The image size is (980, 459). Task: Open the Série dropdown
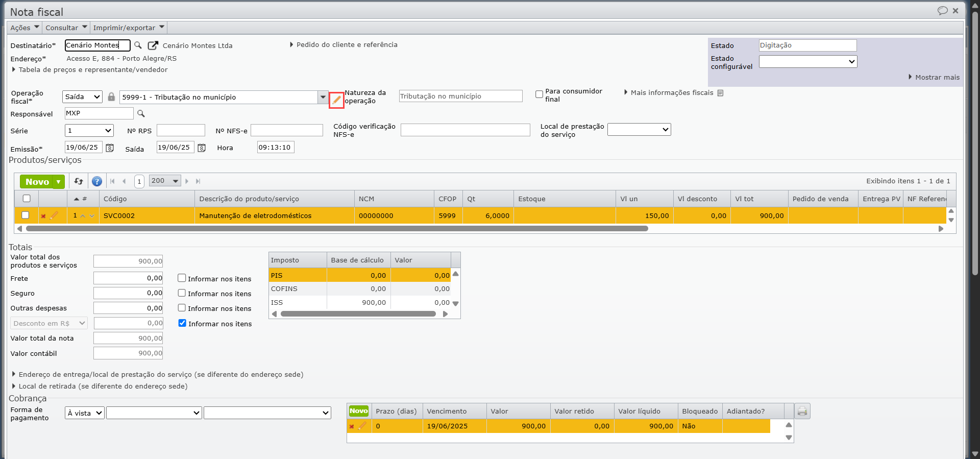coord(89,131)
